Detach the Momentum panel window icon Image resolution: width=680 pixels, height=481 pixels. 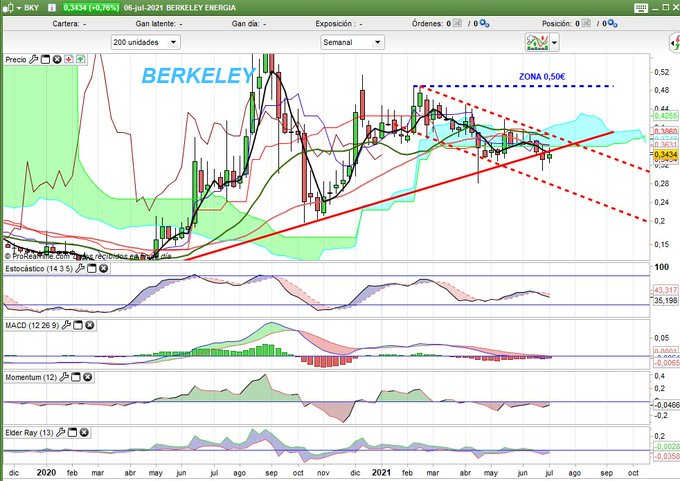click(x=75, y=377)
